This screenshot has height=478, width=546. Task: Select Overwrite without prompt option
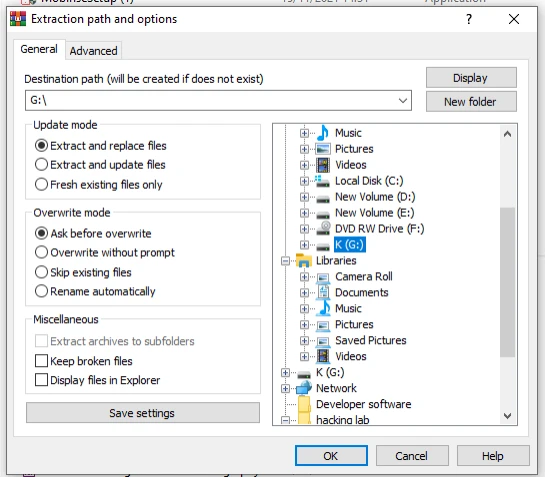(104, 252)
